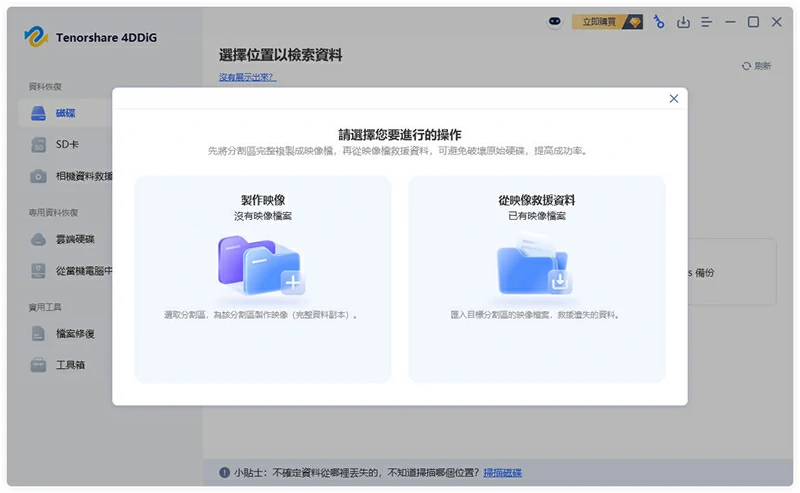Click the 沒有映像檔案 subtitle text
Screen dimensions: 800x493
(263, 216)
